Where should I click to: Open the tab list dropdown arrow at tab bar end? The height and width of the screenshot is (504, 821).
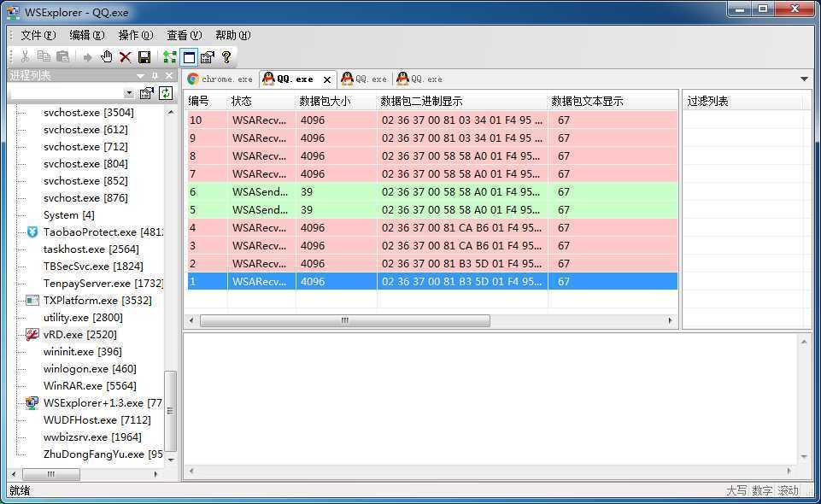804,79
